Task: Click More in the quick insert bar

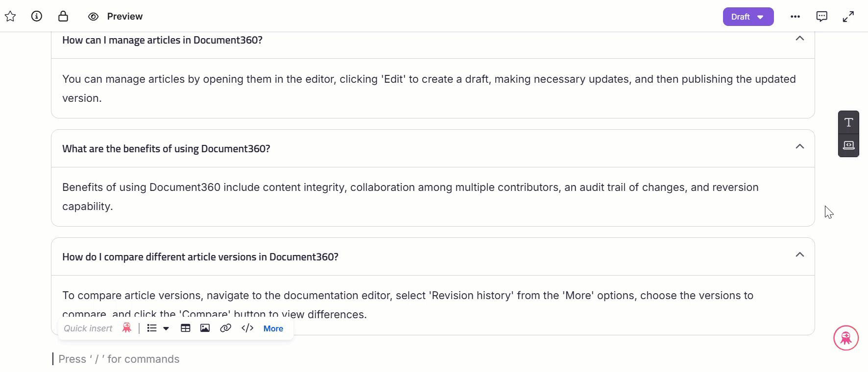Action: coord(273,328)
